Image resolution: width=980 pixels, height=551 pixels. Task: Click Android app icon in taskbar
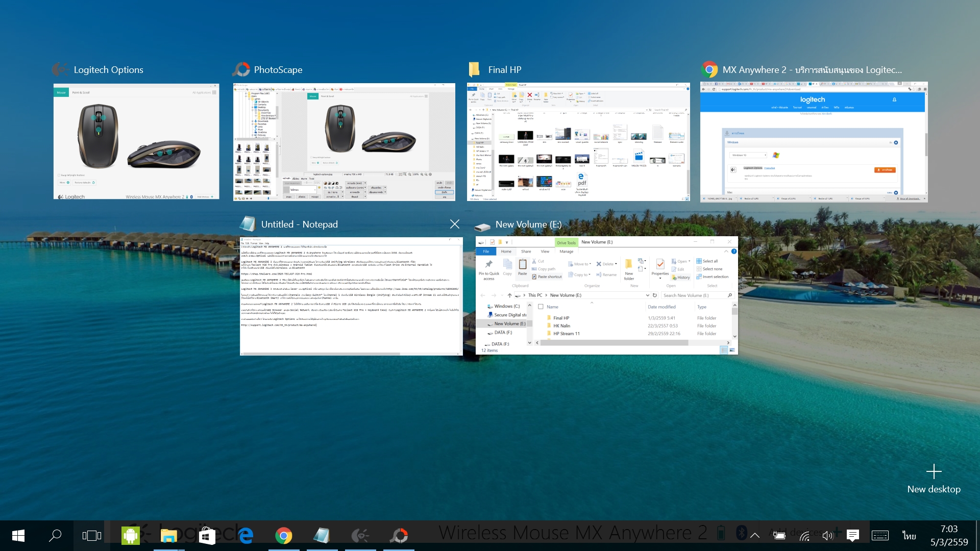click(131, 535)
